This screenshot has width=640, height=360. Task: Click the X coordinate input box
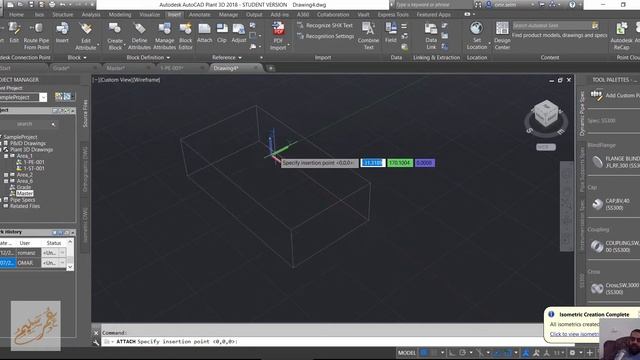pyautogui.click(x=373, y=163)
